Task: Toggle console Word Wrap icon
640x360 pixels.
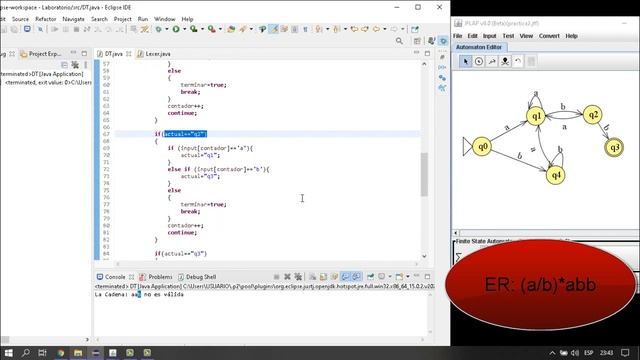Action: click(x=334, y=277)
